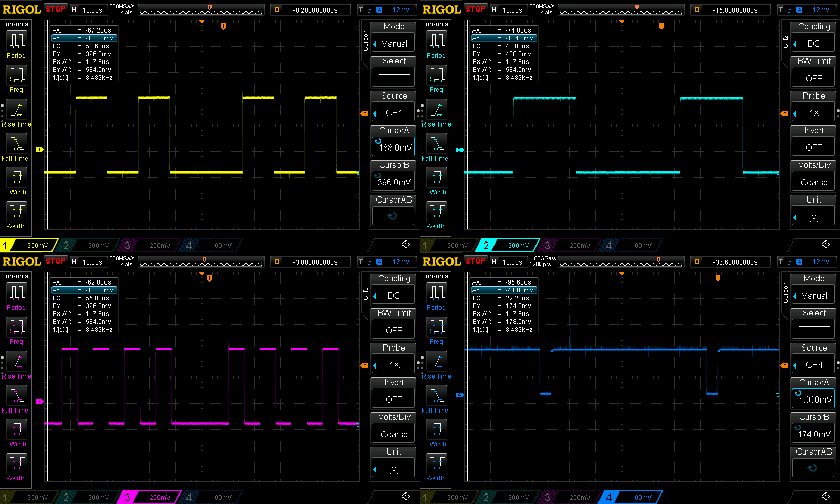Select active channel 2 tab in cyan capture

pyautogui.click(x=507, y=245)
